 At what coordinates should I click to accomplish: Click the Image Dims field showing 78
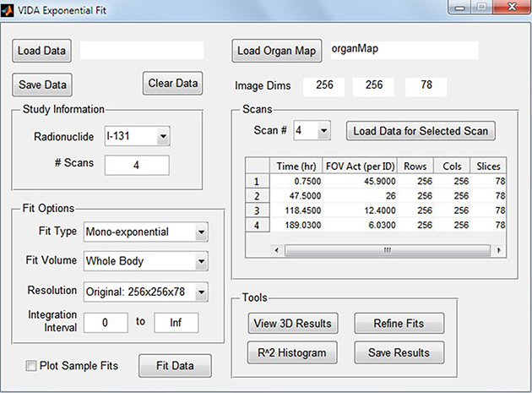pos(426,86)
